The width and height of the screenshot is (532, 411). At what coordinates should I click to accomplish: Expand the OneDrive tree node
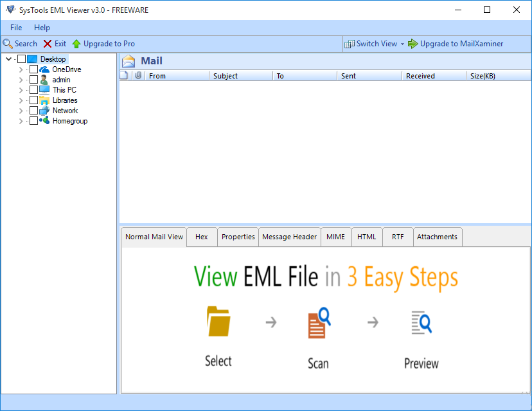[x=21, y=69]
